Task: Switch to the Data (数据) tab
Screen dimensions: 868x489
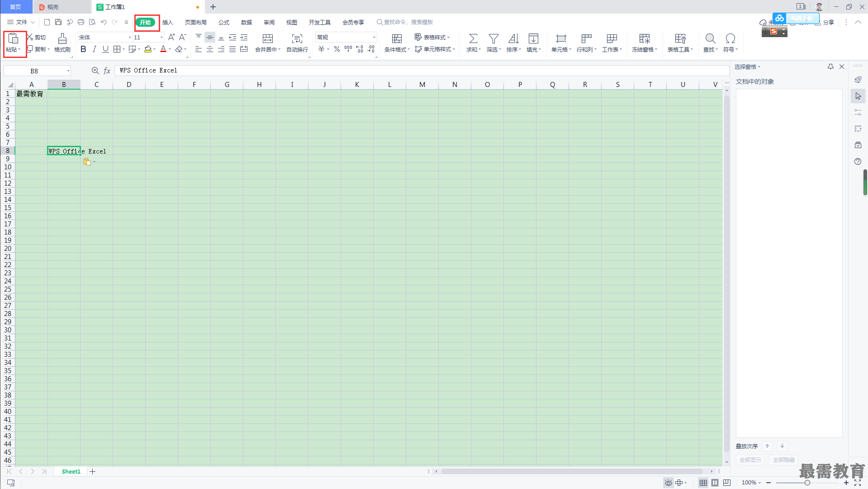Action: pos(247,22)
